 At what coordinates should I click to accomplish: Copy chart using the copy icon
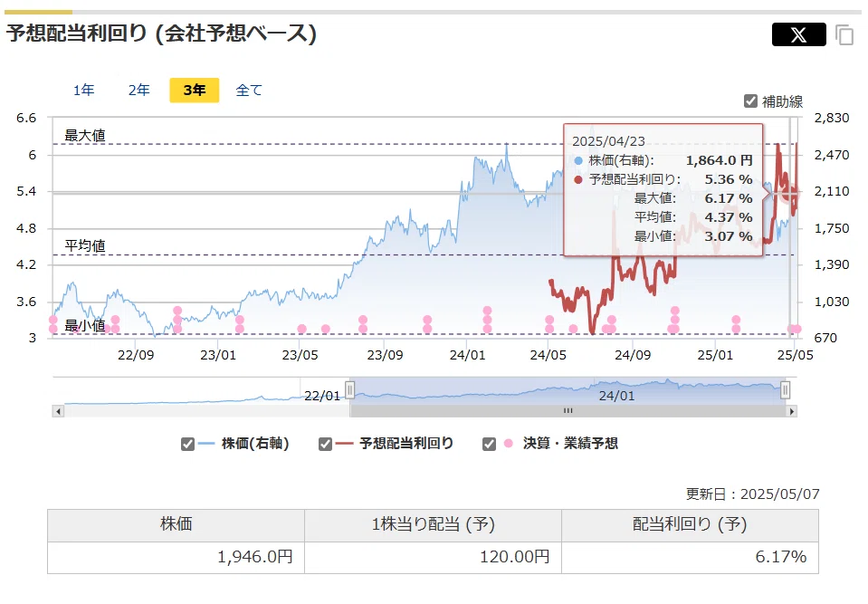[x=844, y=35]
